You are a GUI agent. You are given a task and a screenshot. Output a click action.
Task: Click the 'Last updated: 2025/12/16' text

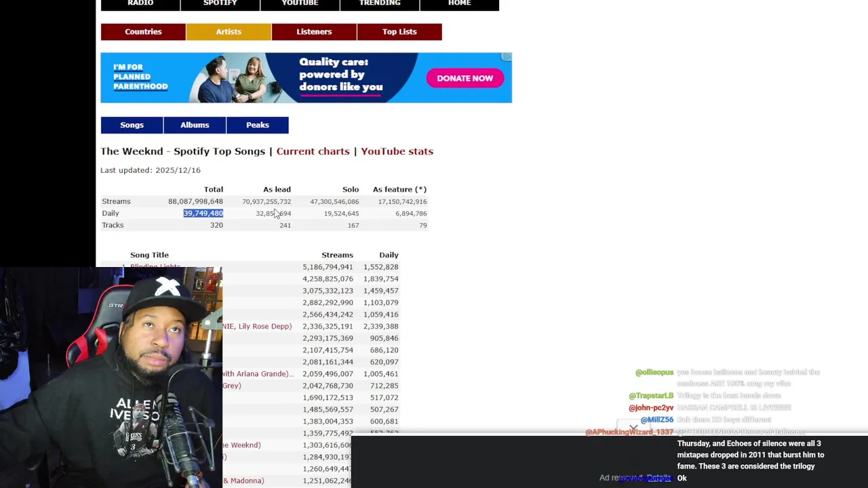[151, 170]
